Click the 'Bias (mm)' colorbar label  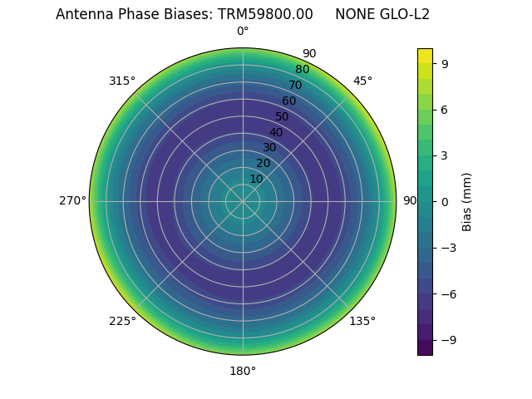467,201
